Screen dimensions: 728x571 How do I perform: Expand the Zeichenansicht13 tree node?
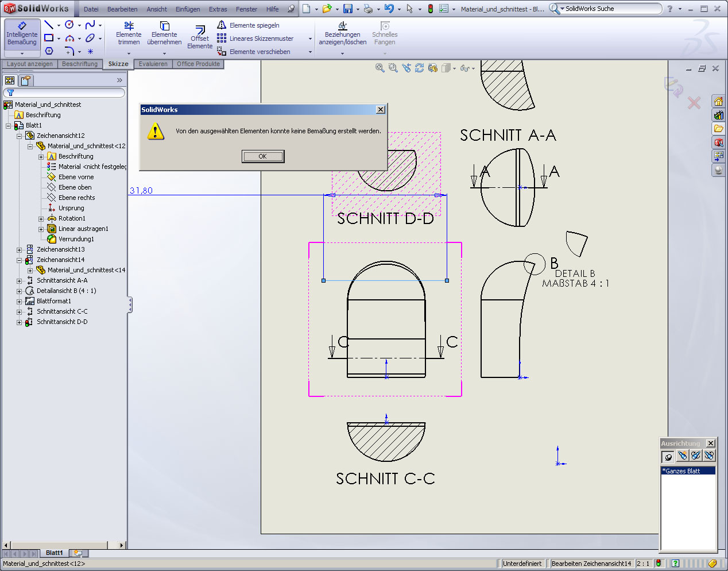[x=19, y=250]
